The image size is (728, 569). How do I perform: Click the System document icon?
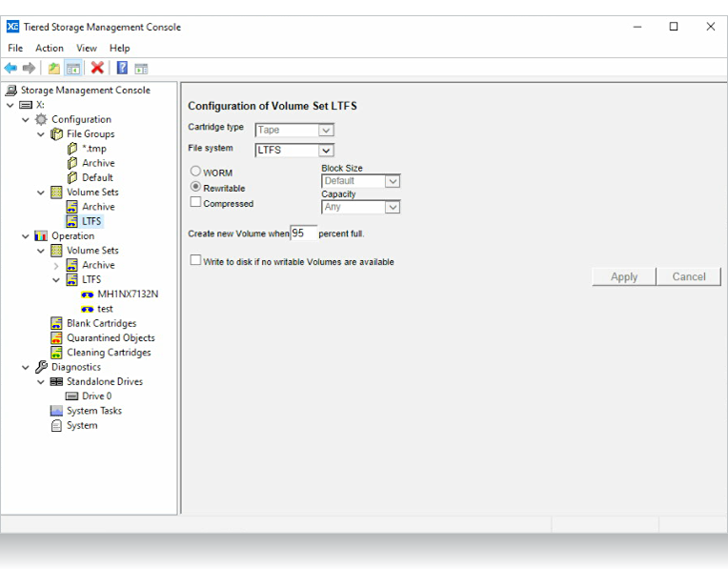56,425
